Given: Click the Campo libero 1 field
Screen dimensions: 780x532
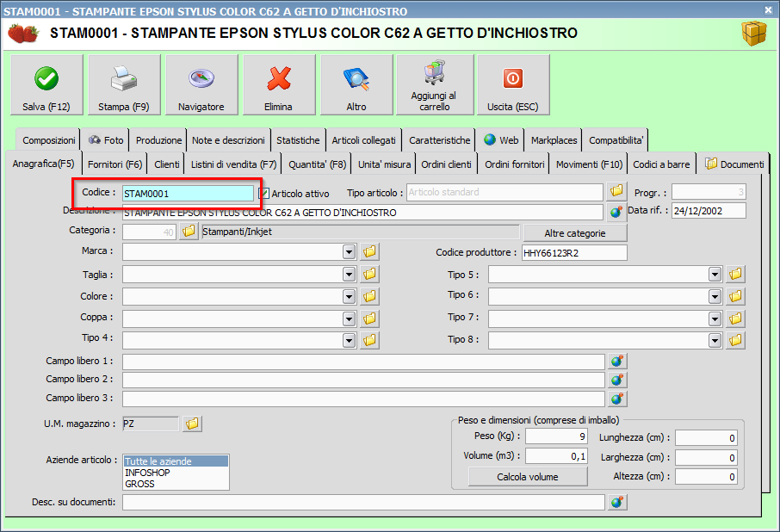Looking at the screenshot, I should click(363, 362).
